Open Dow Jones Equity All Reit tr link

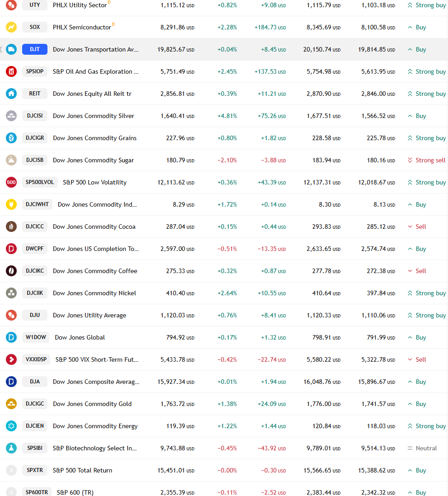92,94
